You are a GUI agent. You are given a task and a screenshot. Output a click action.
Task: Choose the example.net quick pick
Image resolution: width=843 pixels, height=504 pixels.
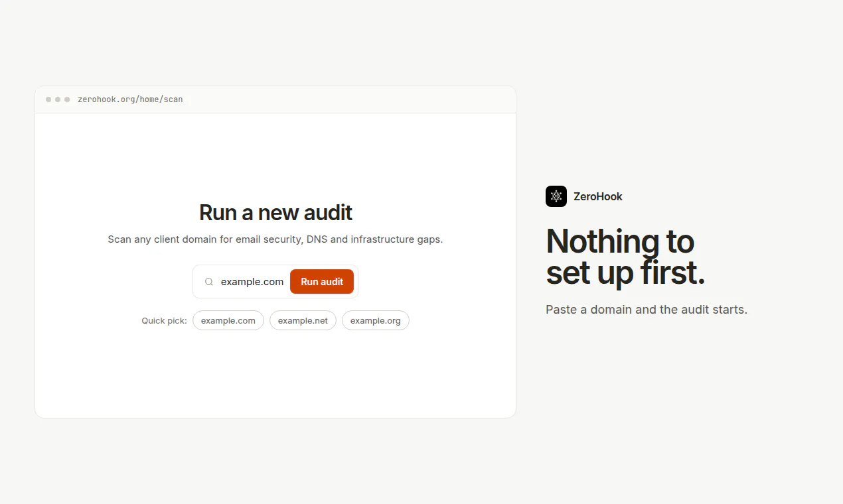(x=303, y=321)
